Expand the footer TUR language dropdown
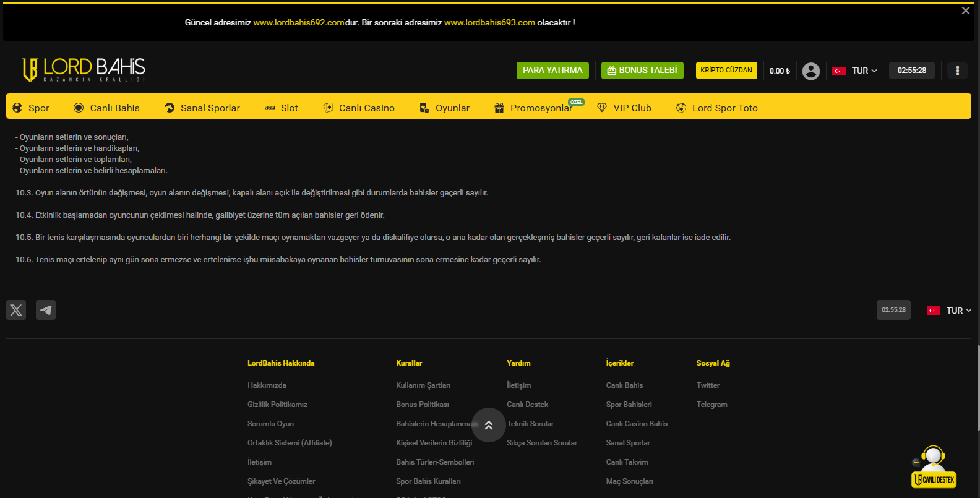 pyautogui.click(x=959, y=311)
